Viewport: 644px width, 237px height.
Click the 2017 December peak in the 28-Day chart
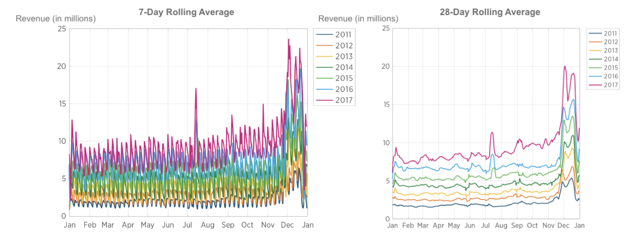point(565,67)
